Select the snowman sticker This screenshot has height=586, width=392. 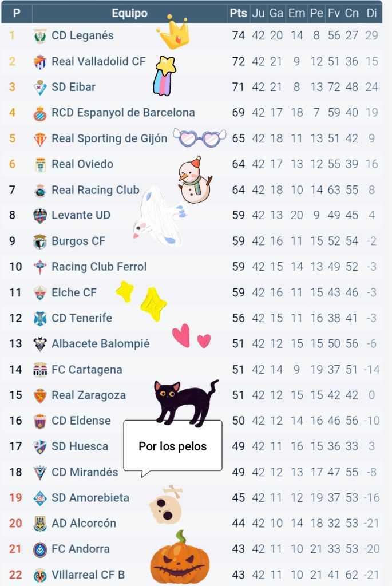pos(195,180)
